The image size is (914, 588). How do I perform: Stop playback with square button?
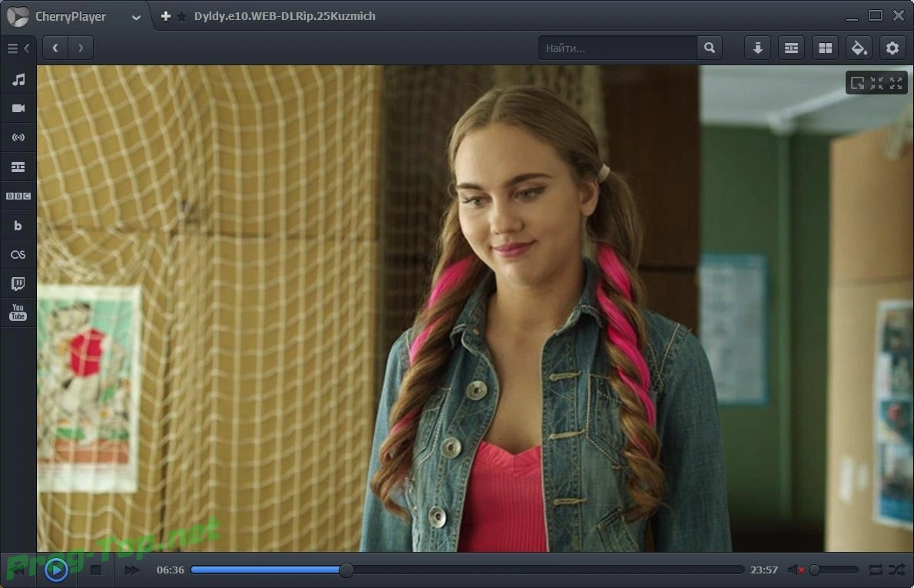[95, 570]
